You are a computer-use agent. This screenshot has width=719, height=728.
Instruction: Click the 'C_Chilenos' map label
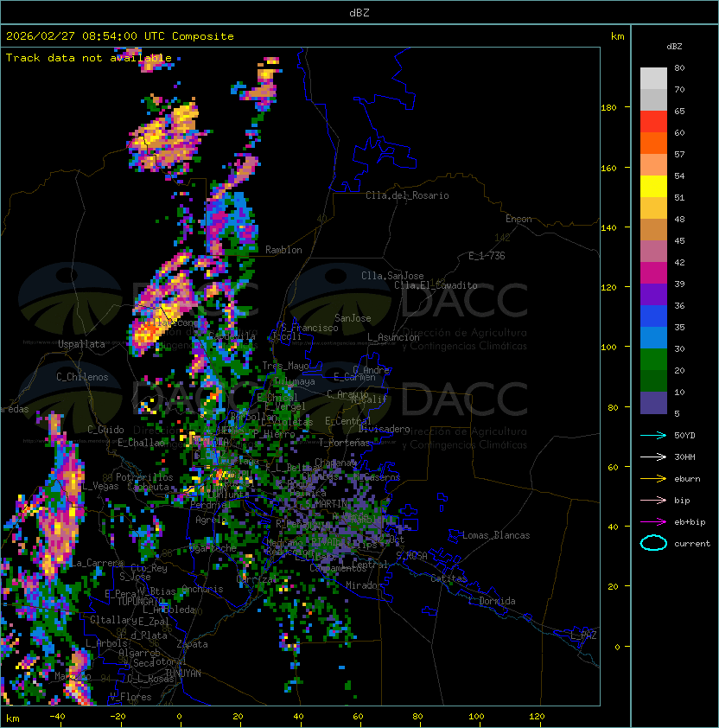tap(82, 377)
